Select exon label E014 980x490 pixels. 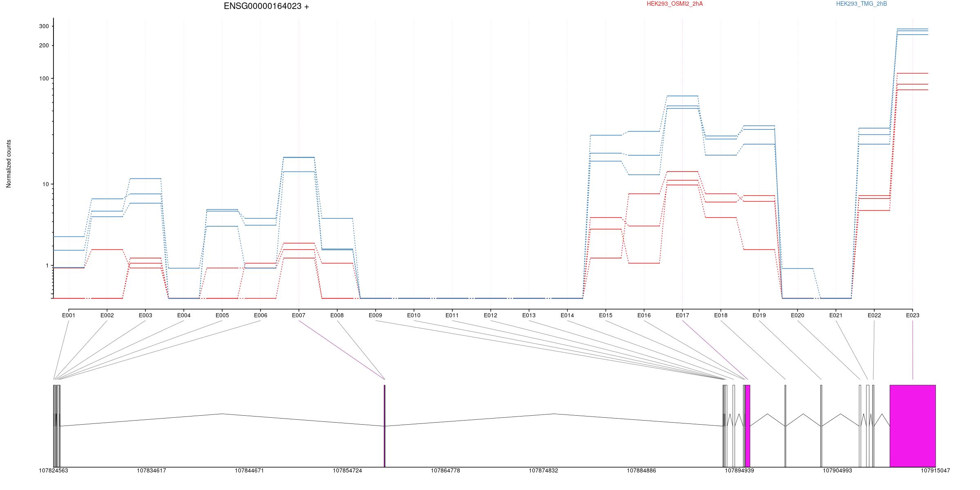567,315
